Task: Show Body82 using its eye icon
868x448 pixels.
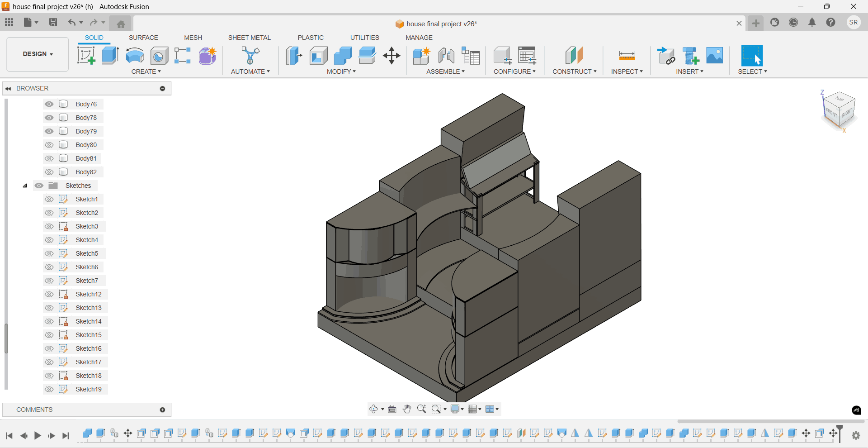Action: coord(49,172)
